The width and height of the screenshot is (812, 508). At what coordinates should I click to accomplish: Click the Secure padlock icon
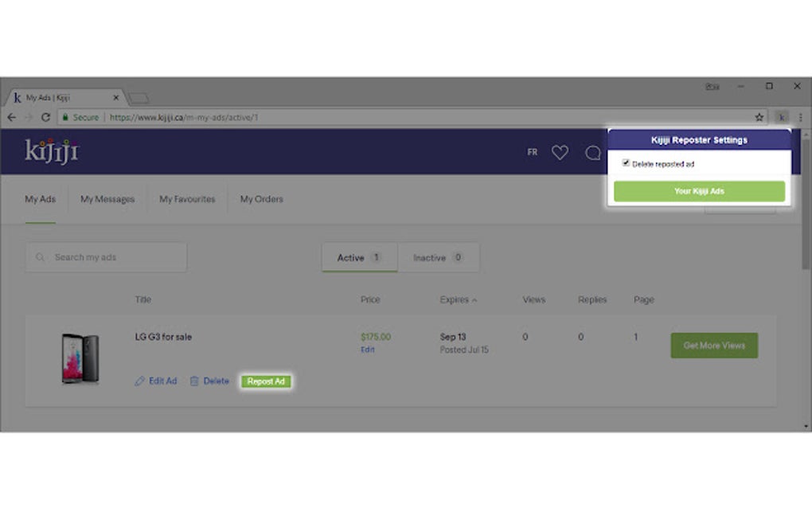67,116
